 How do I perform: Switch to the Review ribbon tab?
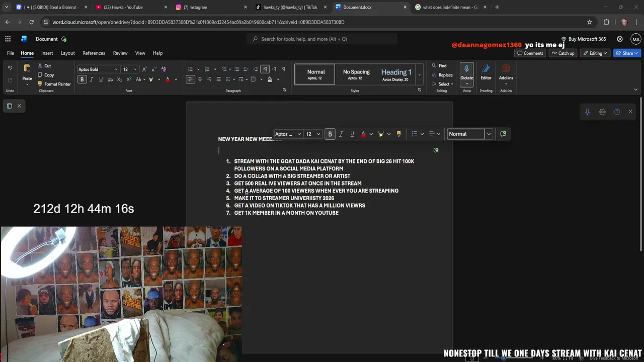[120, 53]
